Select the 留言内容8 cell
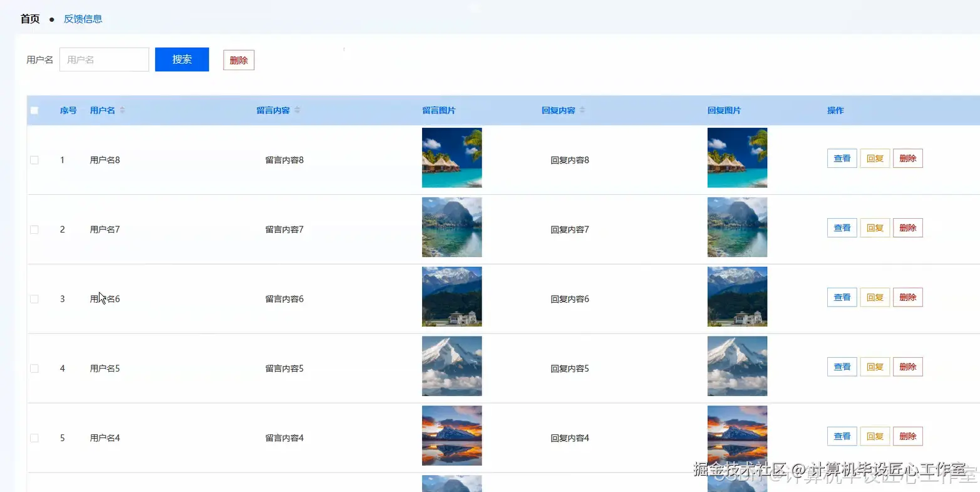The image size is (980, 492). click(284, 160)
